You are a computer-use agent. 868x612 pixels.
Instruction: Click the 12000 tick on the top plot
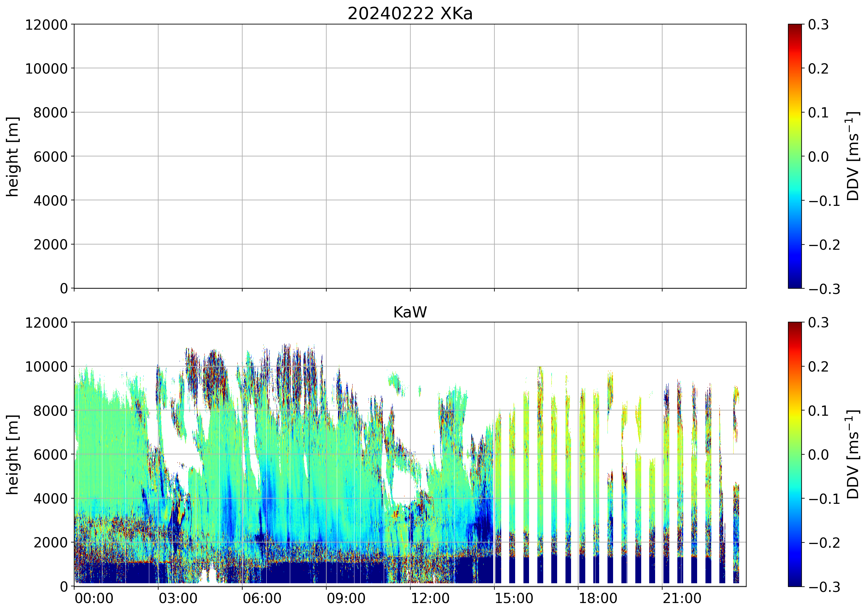pos(46,25)
